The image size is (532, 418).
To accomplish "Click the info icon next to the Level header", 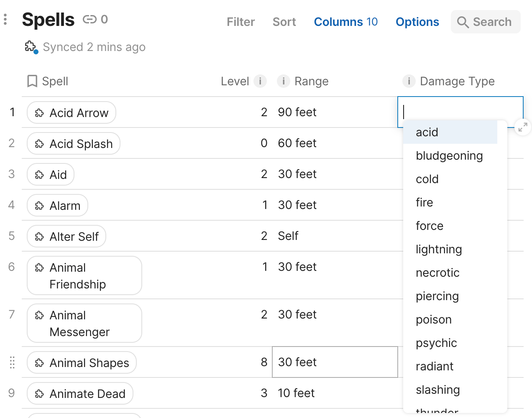I will click(x=260, y=81).
